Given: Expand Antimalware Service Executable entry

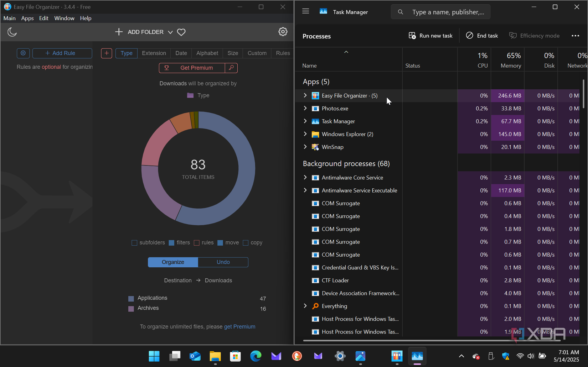Looking at the screenshot, I should tap(305, 190).
